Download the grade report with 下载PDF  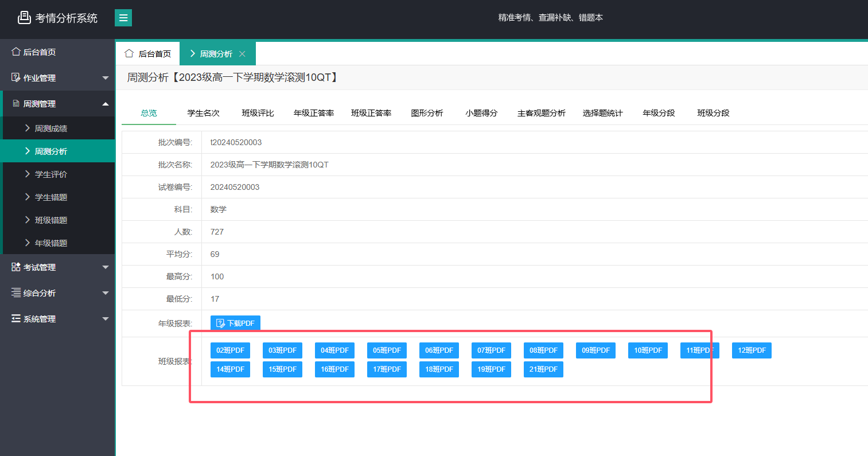[x=235, y=323]
